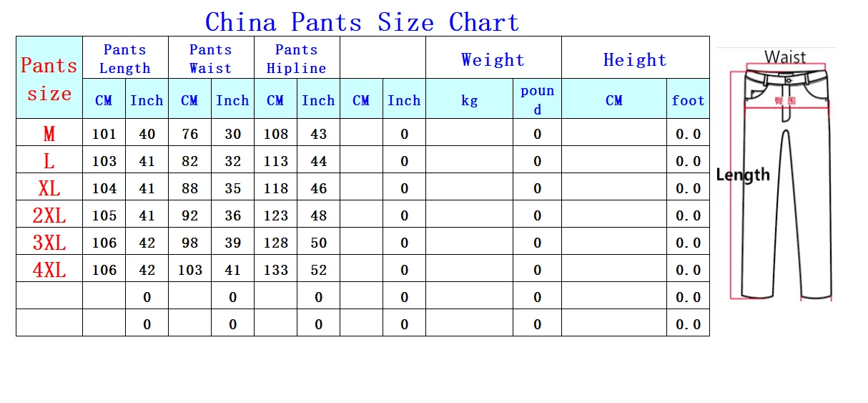The height and width of the screenshot is (403, 868).
Task: Click the Pants size header cell
Action: tap(49, 78)
